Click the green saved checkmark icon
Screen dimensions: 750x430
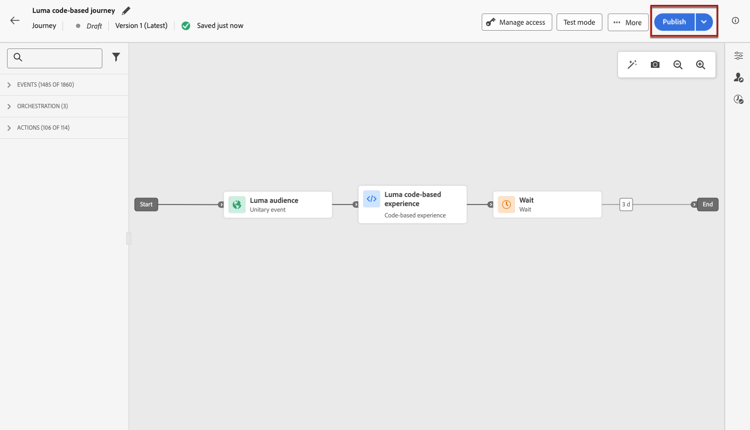[x=186, y=26]
